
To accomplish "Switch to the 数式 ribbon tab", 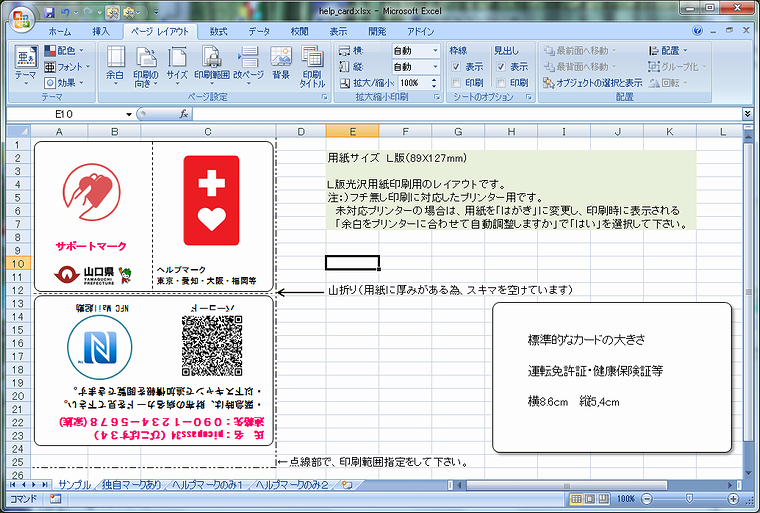I will click(218, 31).
